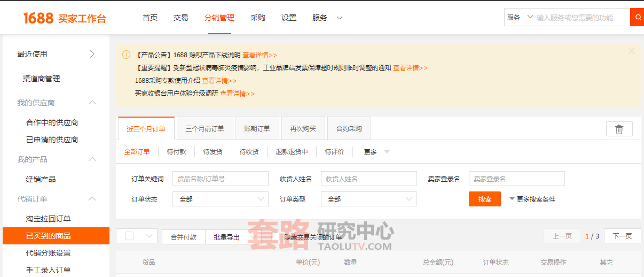Click the orange 搜索 button
The height and width of the screenshot is (277, 644).
(x=485, y=199)
